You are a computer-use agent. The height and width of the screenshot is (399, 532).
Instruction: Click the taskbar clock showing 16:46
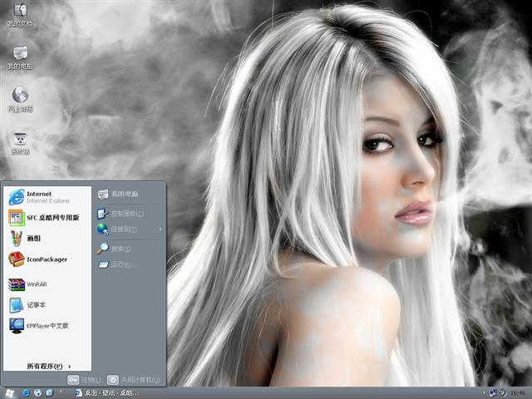[x=518, y=393]
